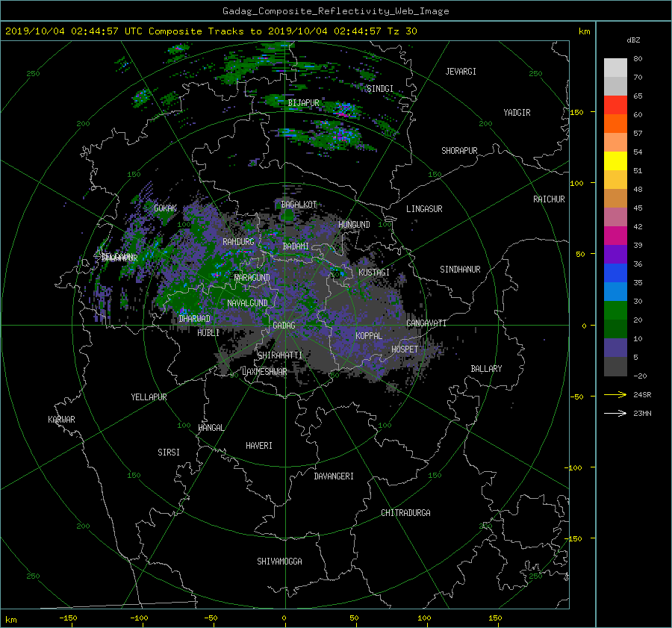The image size is (672, 628).
Task: Select the BIJAPUR city label
Action: [x=303, y=103]
